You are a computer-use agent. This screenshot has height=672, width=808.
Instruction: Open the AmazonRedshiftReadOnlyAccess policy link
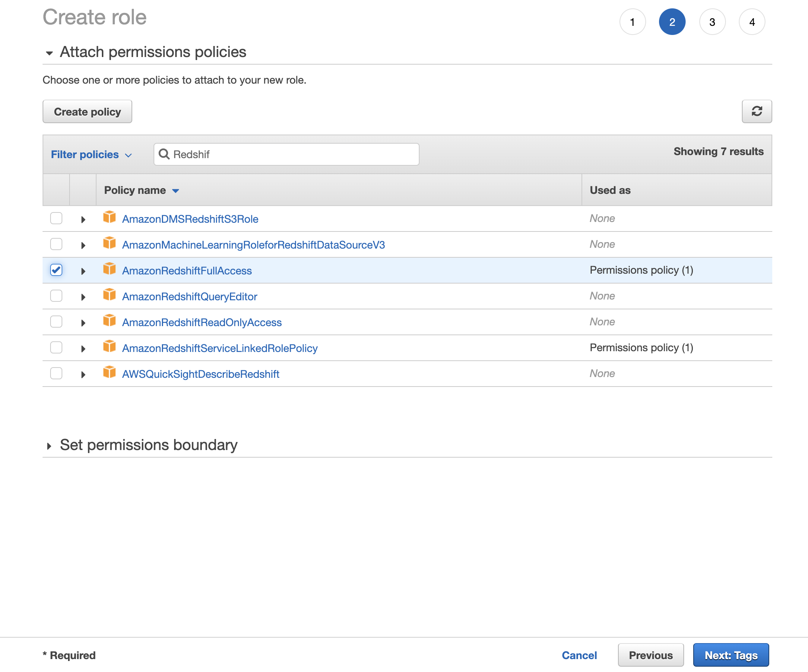pyautogui.click(x=202, y=322)
